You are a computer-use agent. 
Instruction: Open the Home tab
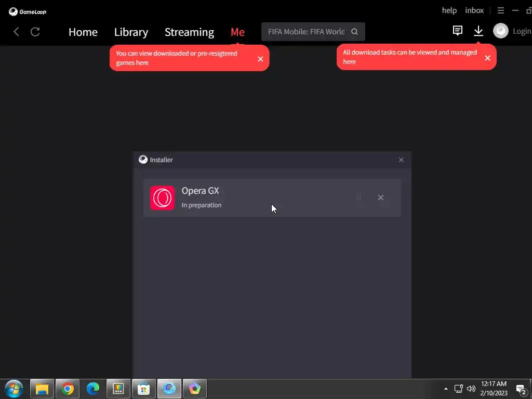tap(83, 32)
